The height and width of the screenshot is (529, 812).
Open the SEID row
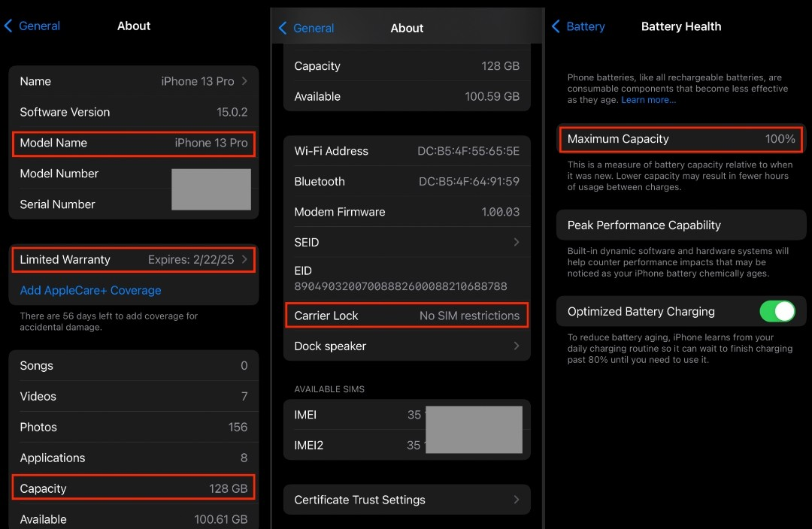click(x=407, y=242)
